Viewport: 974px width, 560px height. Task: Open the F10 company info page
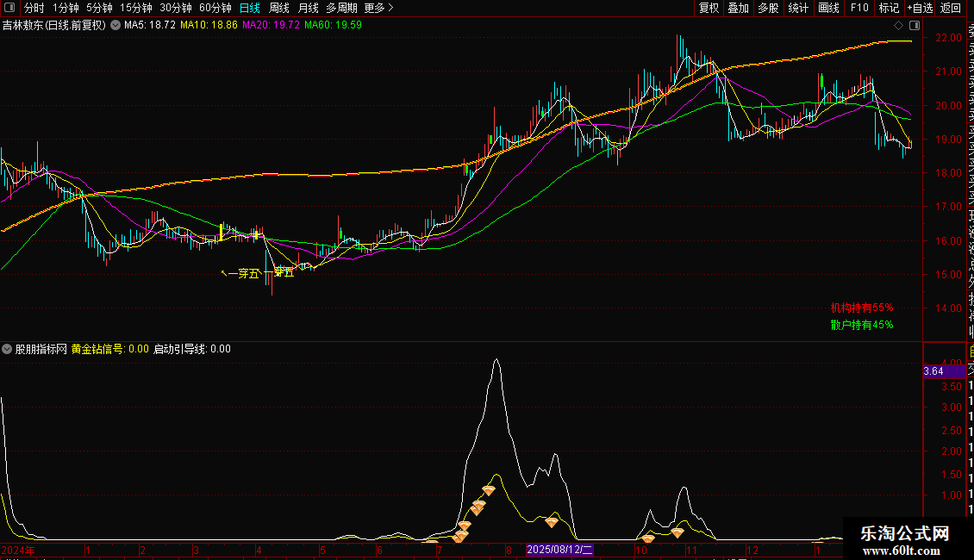pos(859,8)
